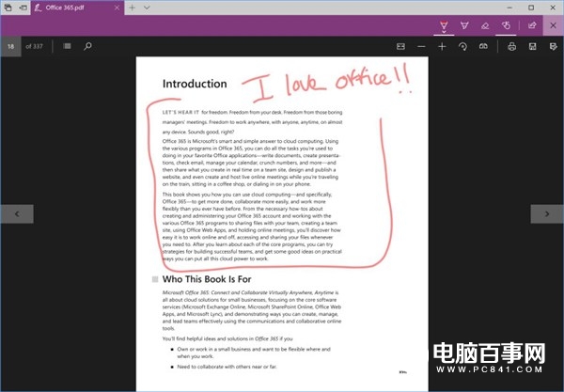Go to the previous page arrow
The height and width of the screenshot is (392, 564).
[x=17, y=214]
